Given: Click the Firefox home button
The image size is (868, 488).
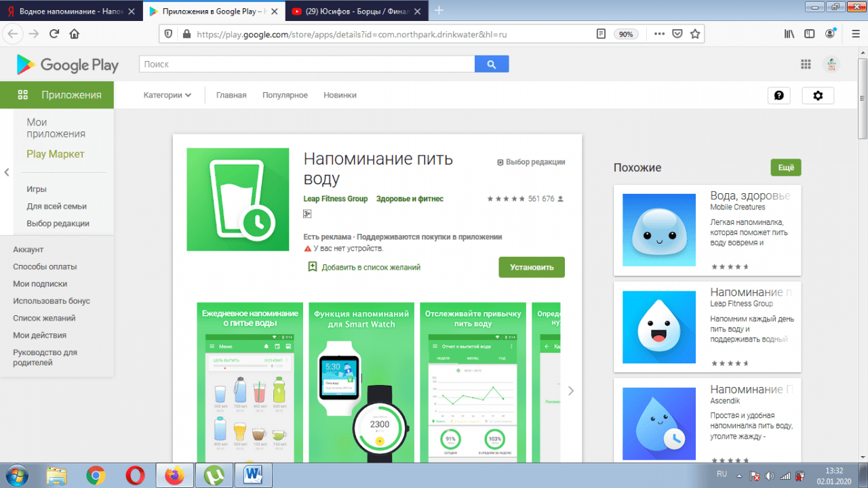Looking at the screenshot, I should (75, 34).
